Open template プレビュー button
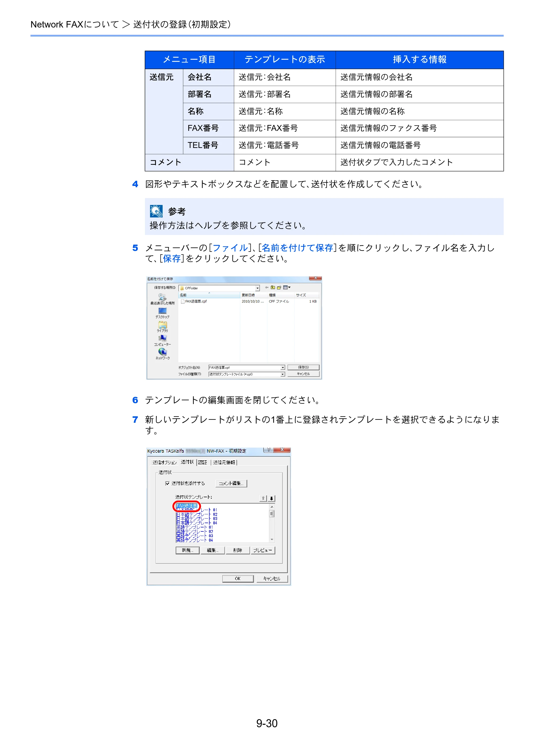Viewport: 534px width, 756px height. [x=262, y=550]
